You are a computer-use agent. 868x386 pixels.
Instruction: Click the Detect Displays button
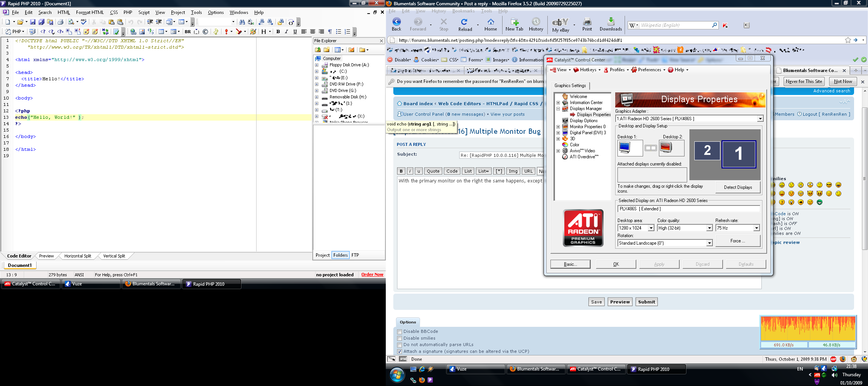pyautogui.click(x=738, y=187)
